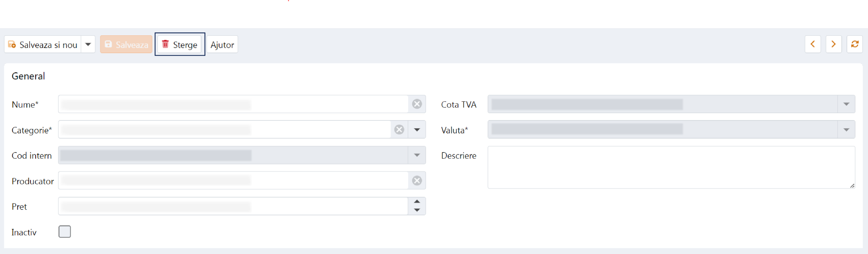Click the next record arrow icon

point(834,44)
